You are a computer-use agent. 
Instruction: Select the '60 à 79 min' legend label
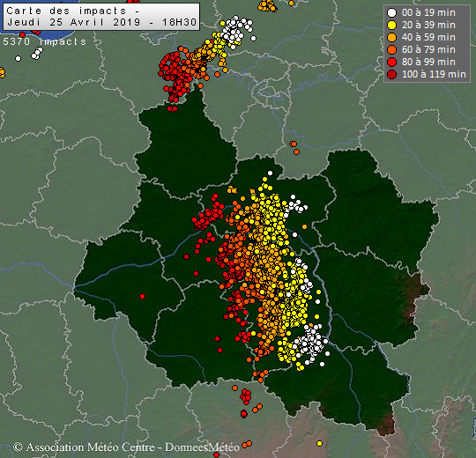[428, 49]
